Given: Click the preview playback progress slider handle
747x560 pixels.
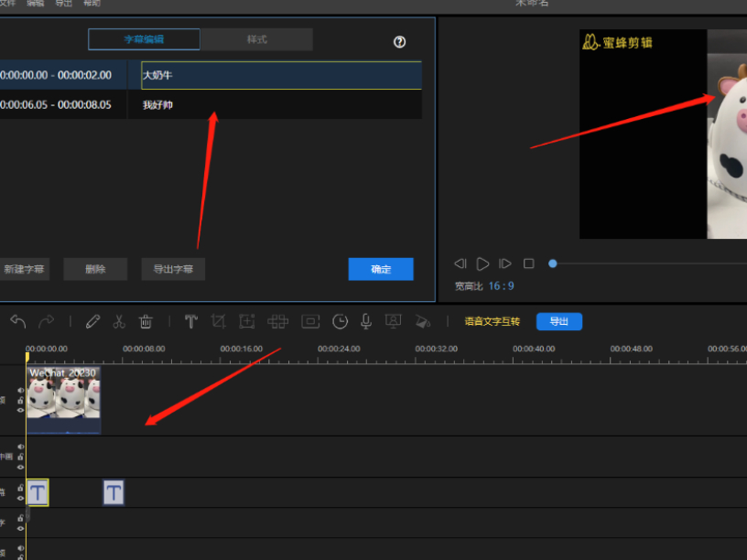Looking at the screenshot, I should click(x=553, y=264).
